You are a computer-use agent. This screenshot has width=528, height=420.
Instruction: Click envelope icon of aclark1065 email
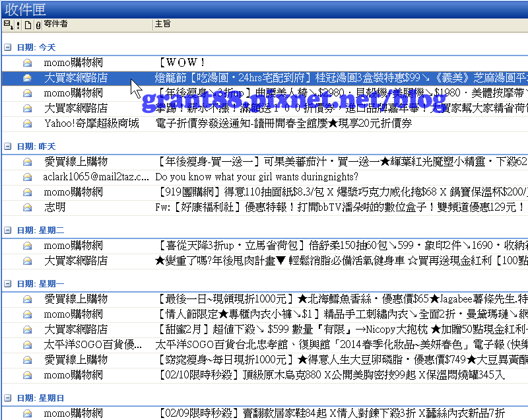coord(27,177)
